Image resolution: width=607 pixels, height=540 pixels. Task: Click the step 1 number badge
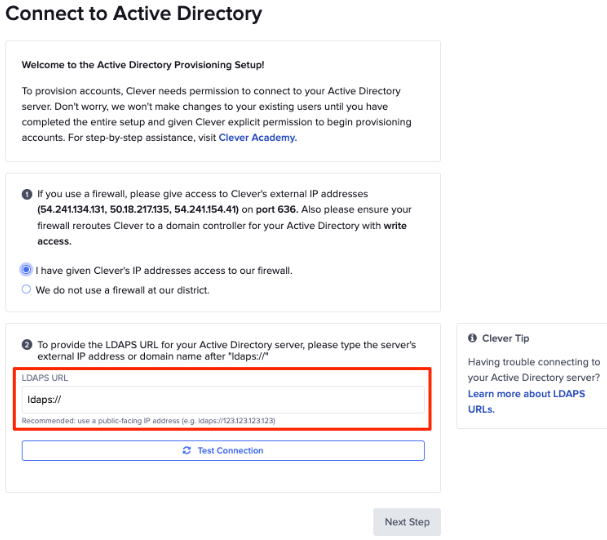(x=26, y=193)
